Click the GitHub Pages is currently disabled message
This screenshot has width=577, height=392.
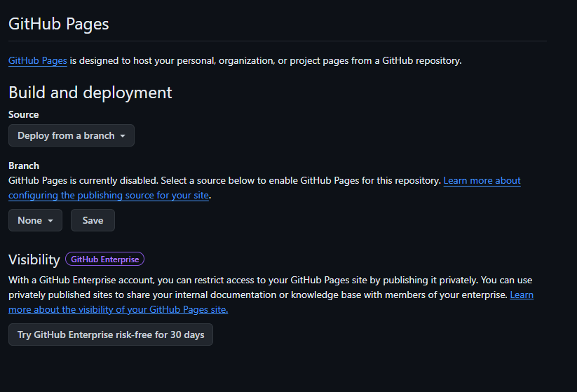[x=224, y=180]
